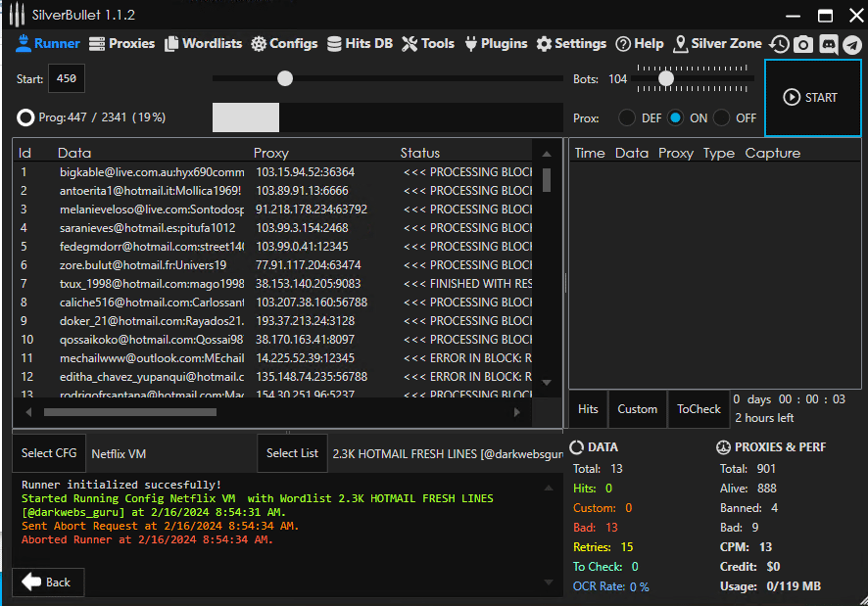Select the ON proxy radio option
This screenshot has height=606, width=868.
click(676, 117)
